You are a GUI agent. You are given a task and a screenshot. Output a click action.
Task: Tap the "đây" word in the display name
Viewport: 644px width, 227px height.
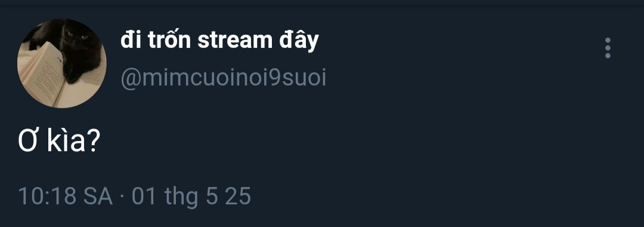(297, 41)
